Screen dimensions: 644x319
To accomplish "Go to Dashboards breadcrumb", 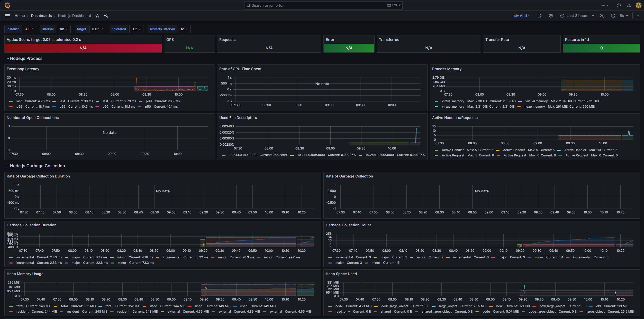I will click(x=41, y=16).
